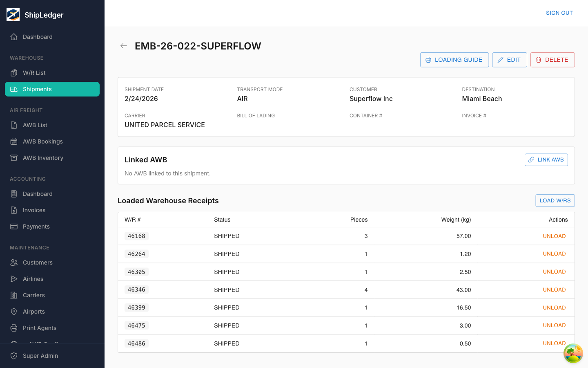The width and height of the screenshot is (588, 368).
Task: Click the trash icon in Delete button
Action: [539, 60]
